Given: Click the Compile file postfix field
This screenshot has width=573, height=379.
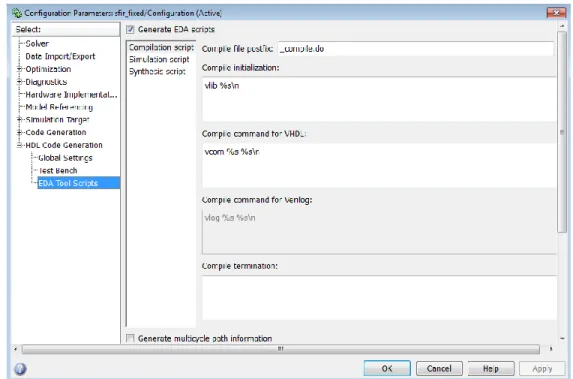Looking at the screenshot, I should (x=415, y=49).
